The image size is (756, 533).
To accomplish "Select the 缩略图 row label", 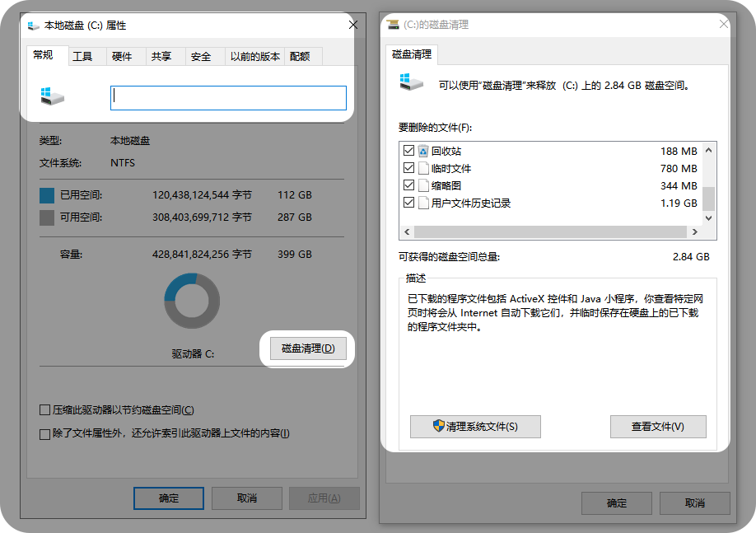I will (x=446, y=185).
